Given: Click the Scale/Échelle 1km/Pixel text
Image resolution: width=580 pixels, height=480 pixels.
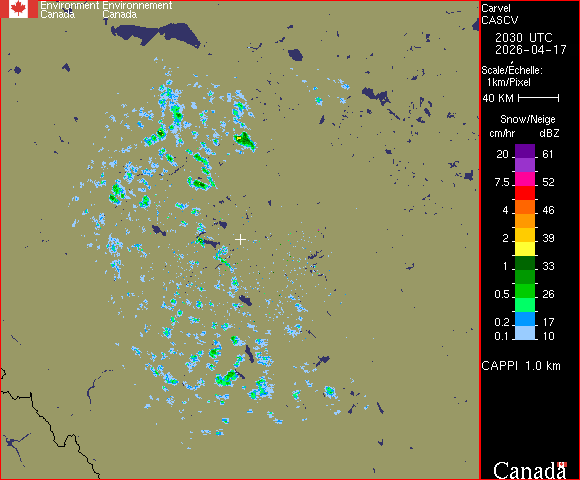Looking at the screenshot, I should coord(512,76).
